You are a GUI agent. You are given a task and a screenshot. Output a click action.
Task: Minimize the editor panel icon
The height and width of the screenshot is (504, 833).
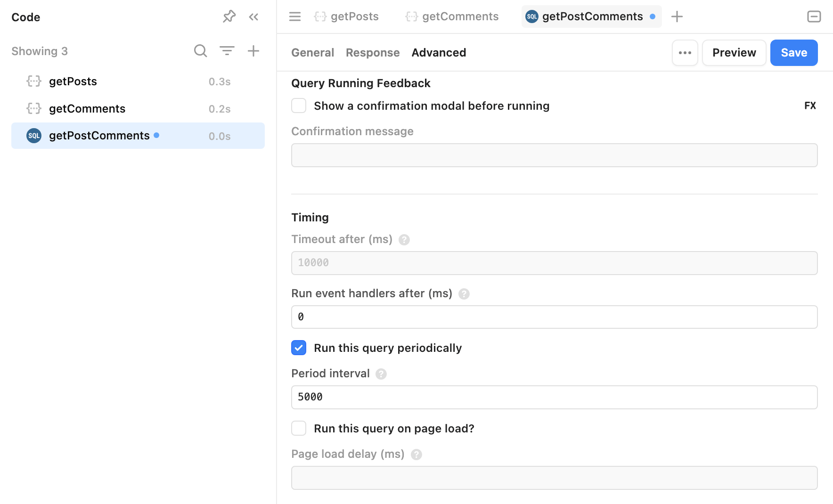[814, 16]
